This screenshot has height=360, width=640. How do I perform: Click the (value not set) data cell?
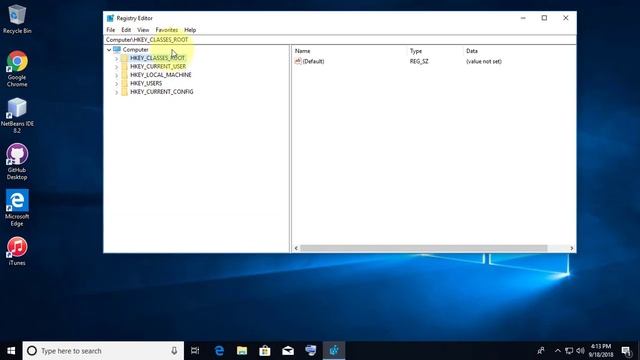484,61
